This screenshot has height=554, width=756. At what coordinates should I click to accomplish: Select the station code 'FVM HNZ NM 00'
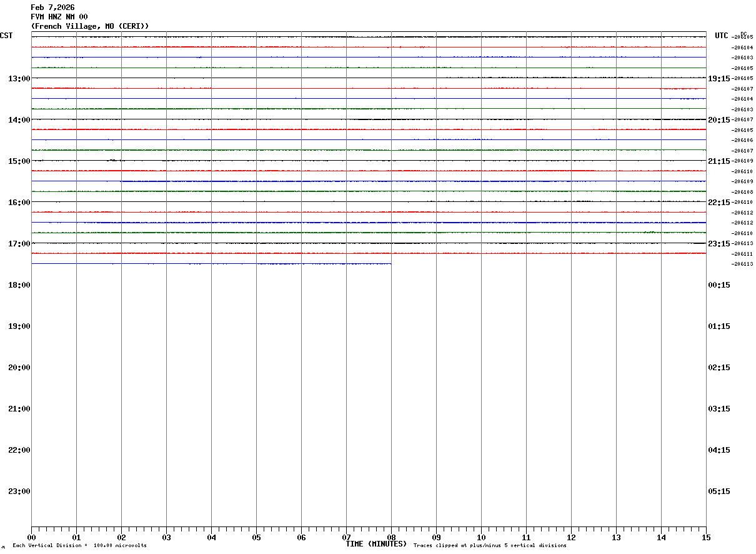59,17
